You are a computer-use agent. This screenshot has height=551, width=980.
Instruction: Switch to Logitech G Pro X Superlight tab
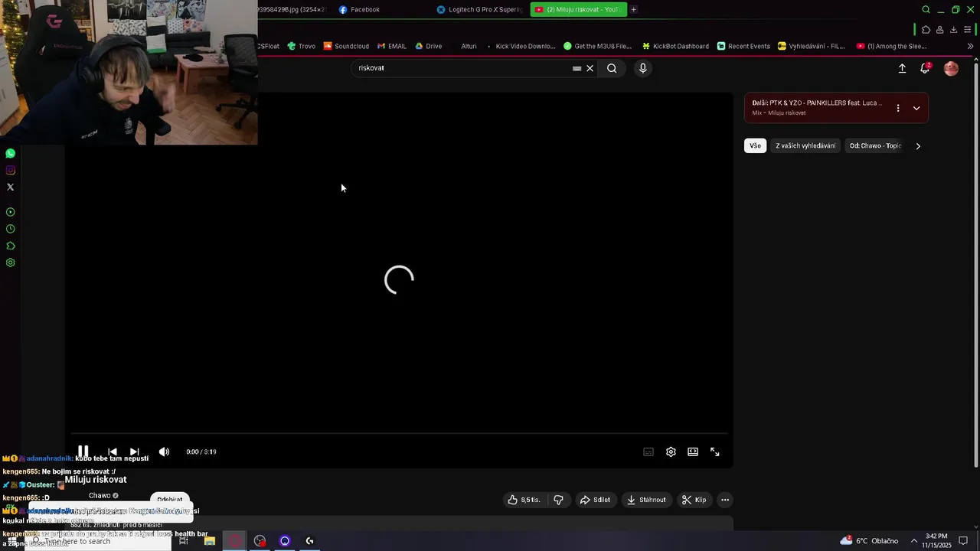479,9
